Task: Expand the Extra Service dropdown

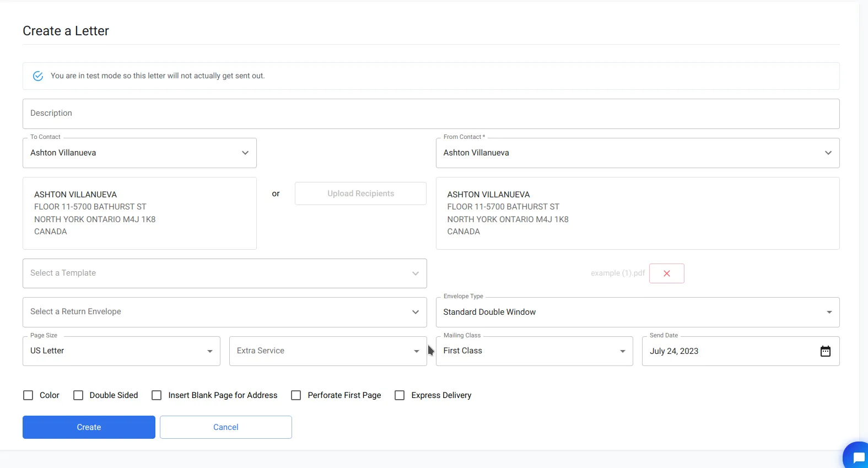Action: [x=328, y=351]
